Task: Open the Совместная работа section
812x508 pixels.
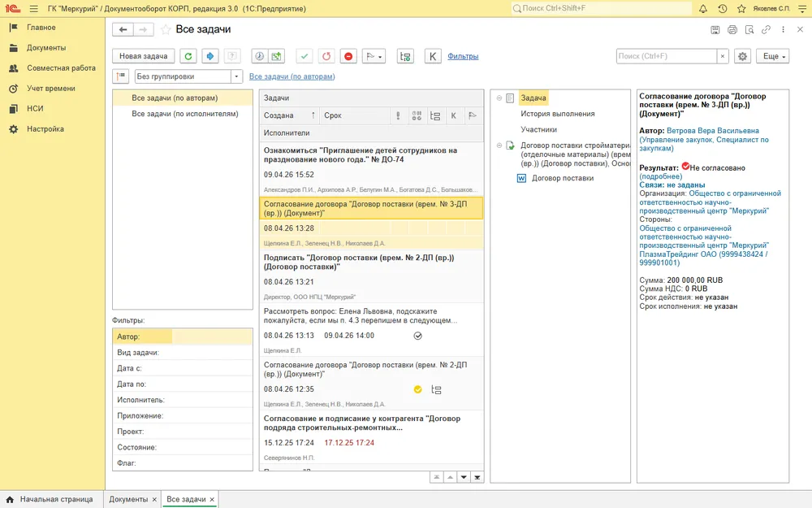Action: (x=61, y=68)
